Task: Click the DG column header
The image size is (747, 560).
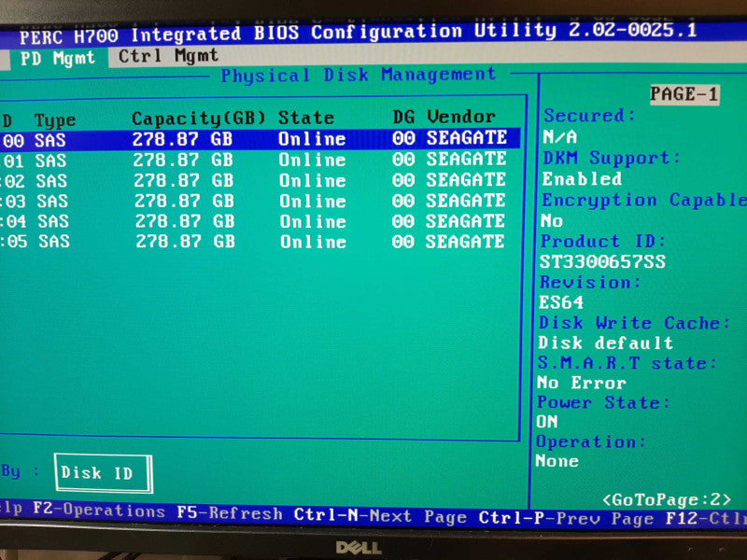Action: (x=403, y=117)
